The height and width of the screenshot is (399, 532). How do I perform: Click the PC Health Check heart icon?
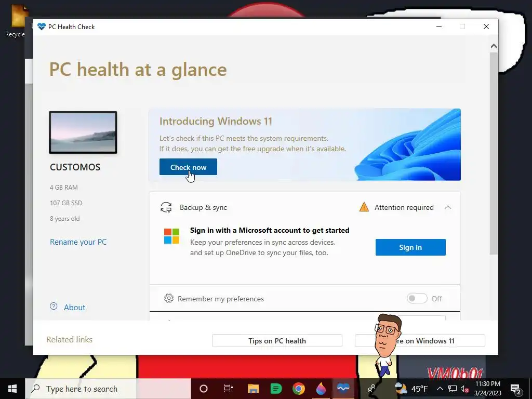(42, 26)
